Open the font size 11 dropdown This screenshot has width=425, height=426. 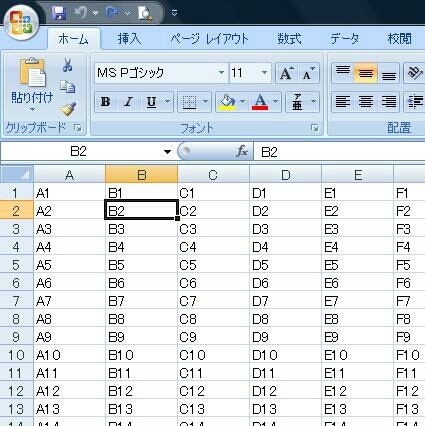[x=264, y=73]
